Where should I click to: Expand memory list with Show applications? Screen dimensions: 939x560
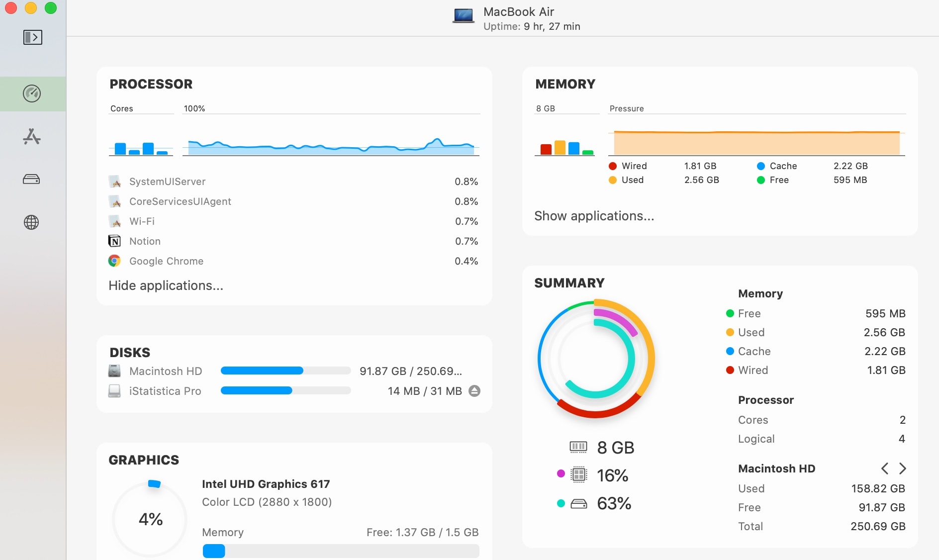point(594,216)
